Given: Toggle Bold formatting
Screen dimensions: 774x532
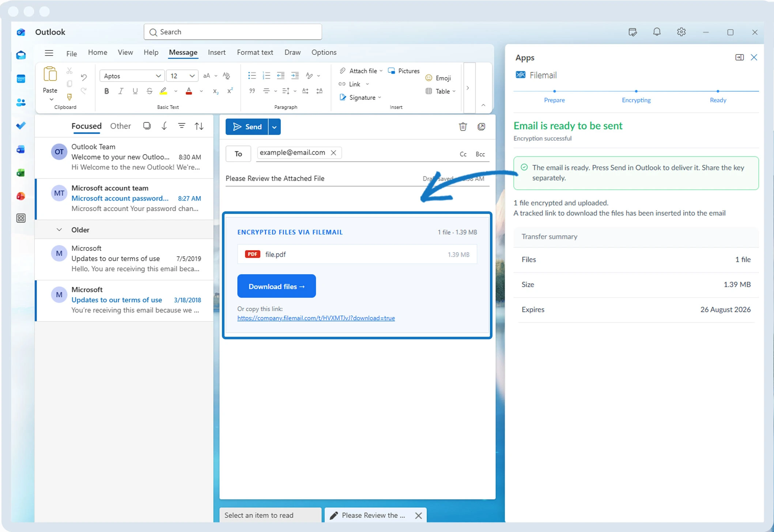Looking at the screenshot, I should tap(106, 91).
